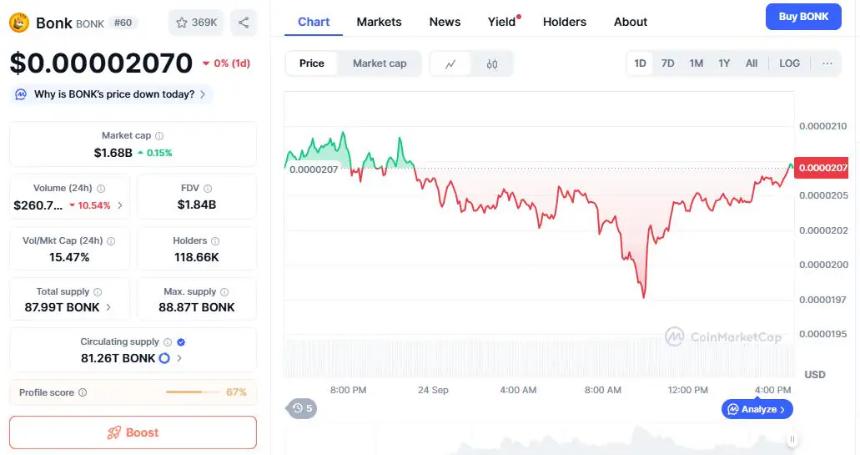Open chart more options ellipsis menu

tap(827, 63)
